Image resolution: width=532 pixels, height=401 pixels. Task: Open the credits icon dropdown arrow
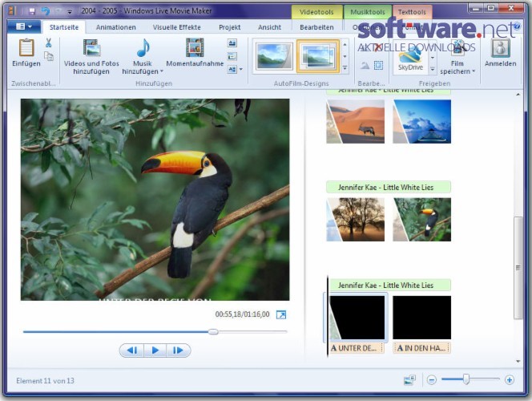[241, 70]
